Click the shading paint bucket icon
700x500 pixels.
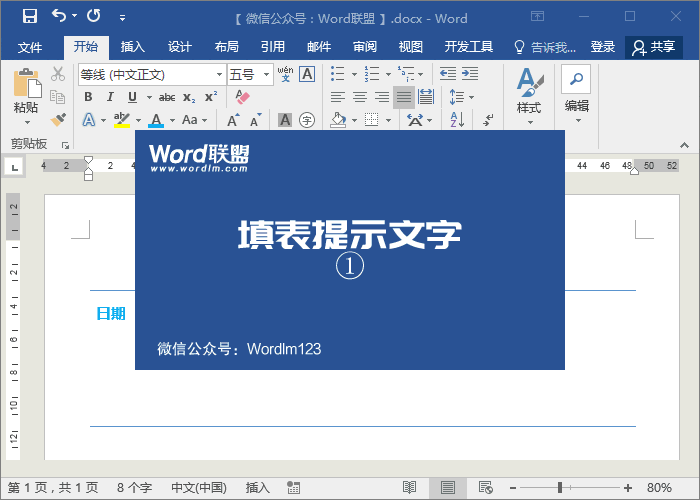coord(338,120)
